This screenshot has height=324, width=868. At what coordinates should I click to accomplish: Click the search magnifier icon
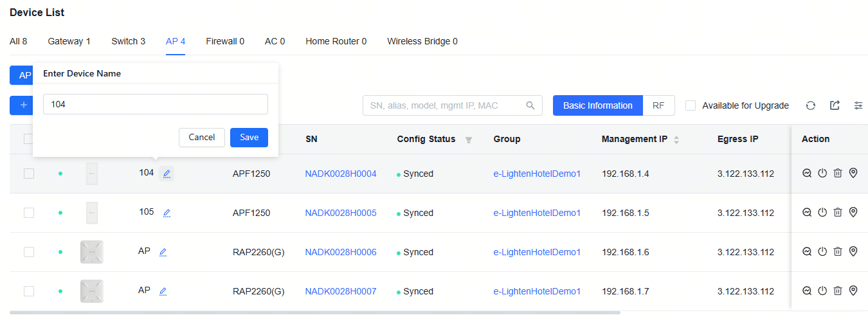[530, 105]
